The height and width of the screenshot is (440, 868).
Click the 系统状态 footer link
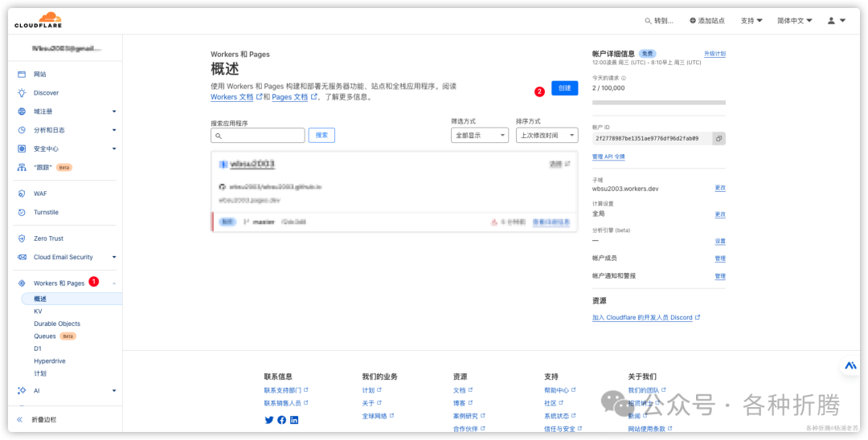coord(560,416)
